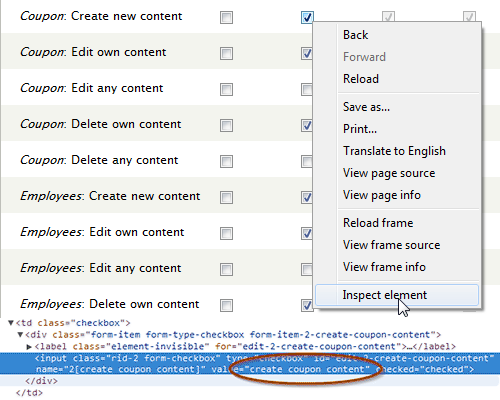
Task: Select the highlighted input rid-2 form-checkbox line
Action: click(x=250, y=364)
